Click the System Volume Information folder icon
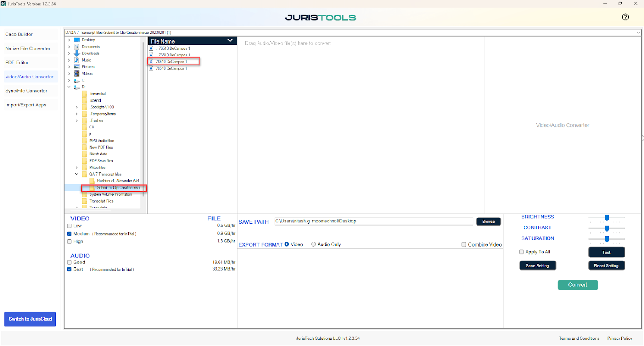 (x=85, y=194)
